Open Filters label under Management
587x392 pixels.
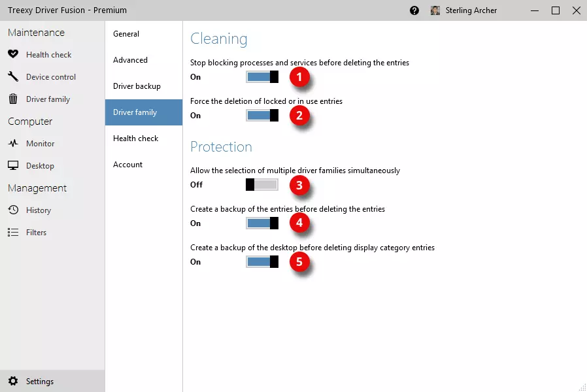click(x=37, y=233)
